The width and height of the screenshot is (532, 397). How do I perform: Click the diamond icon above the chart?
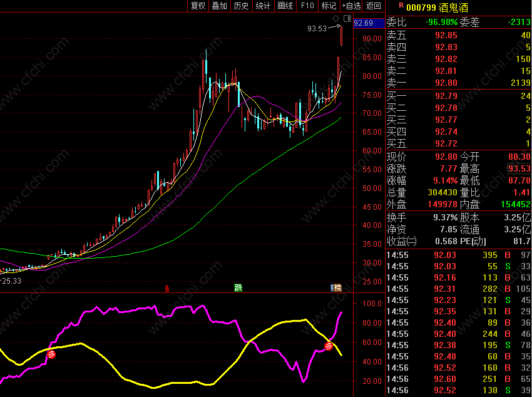pos(335,18)
